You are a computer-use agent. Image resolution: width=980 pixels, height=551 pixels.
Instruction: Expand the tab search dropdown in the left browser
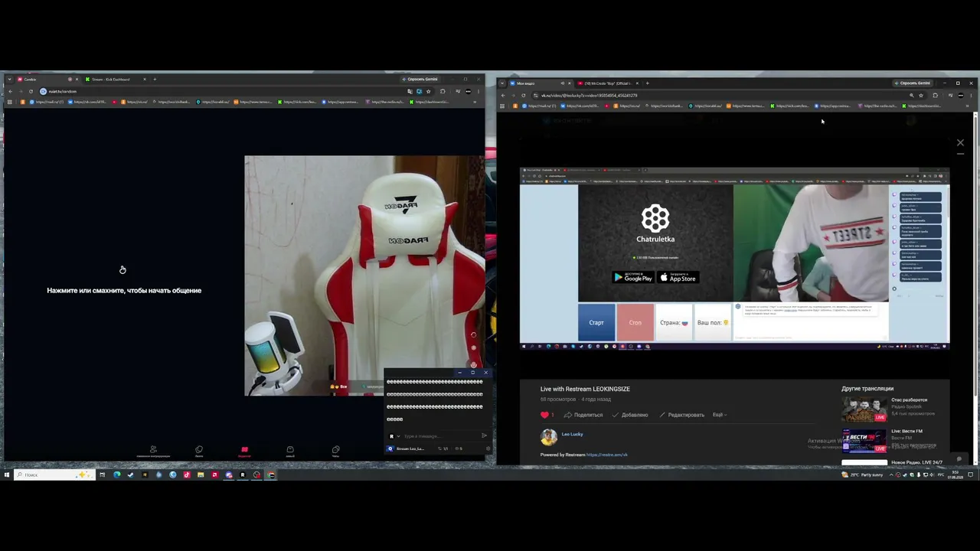click(x=9, y=80)
